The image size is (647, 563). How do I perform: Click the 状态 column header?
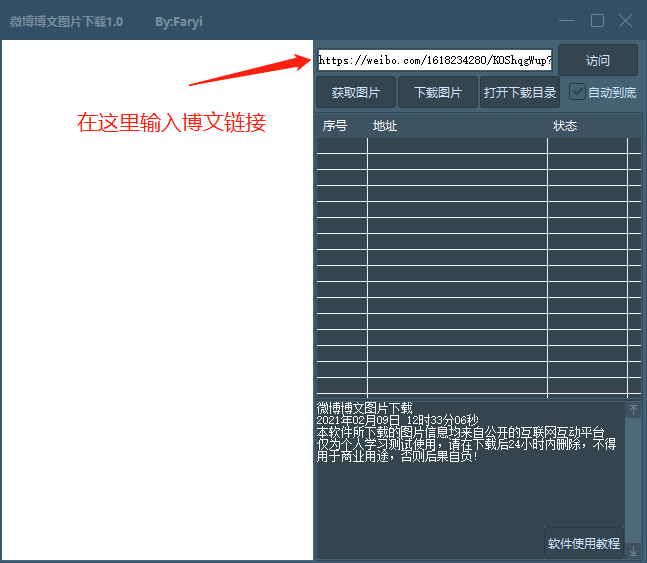[x=565, y=125]
